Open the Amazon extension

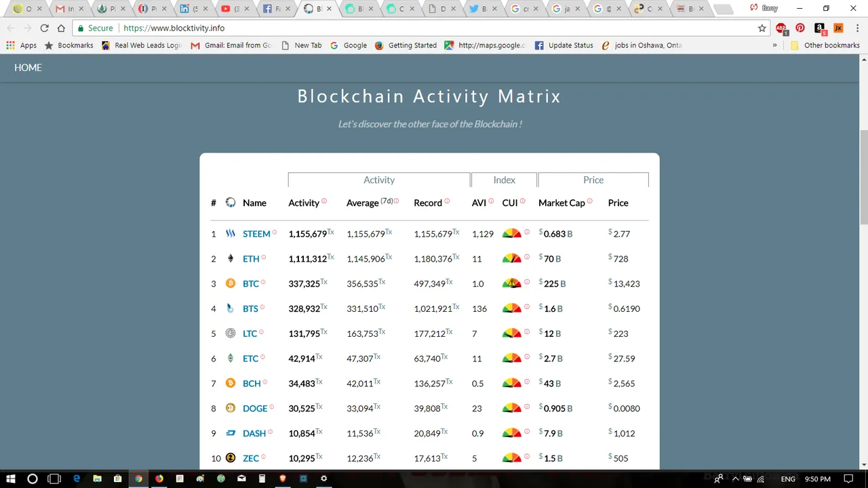pos(820,28)
